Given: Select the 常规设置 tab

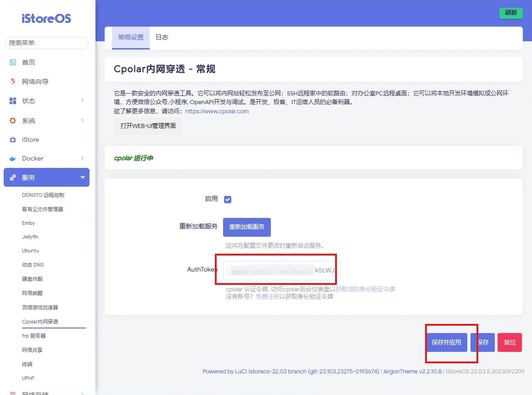Looking at the screenshot, I should point(131,38).
